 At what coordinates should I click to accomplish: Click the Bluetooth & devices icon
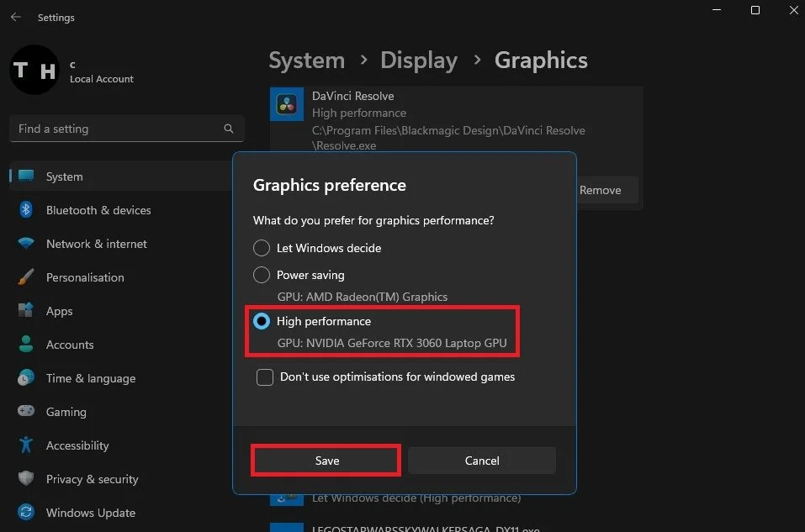tap(26, 210)
